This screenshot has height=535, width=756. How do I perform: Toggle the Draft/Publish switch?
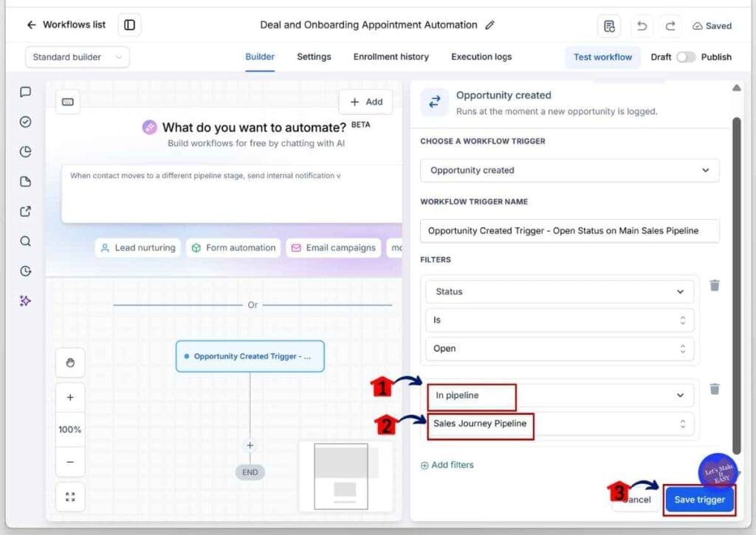(686, 57)
